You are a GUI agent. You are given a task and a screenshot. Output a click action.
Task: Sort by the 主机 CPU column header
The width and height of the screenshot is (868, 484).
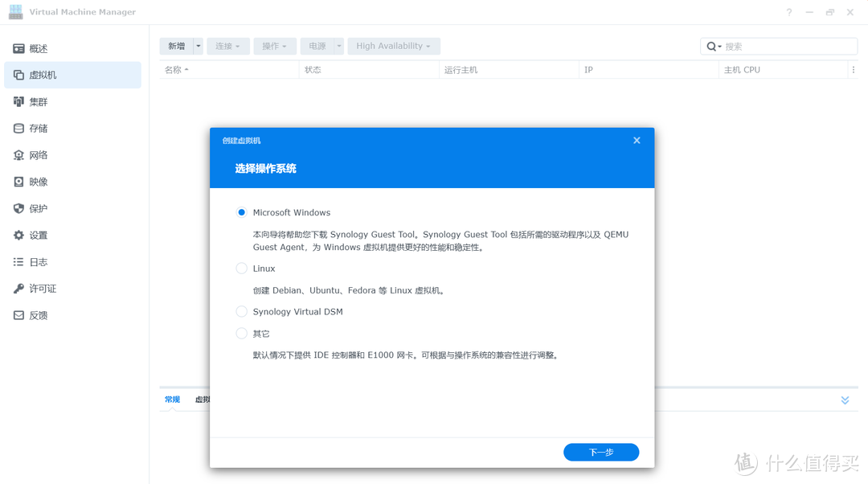pyautogui.click(x=784, y=70)
